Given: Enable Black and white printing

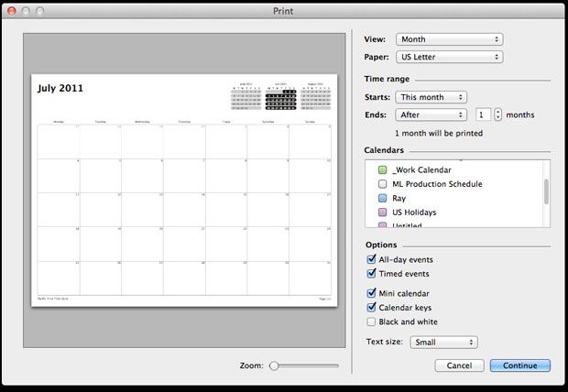Looking at the screenshot, I should [371, 322].
